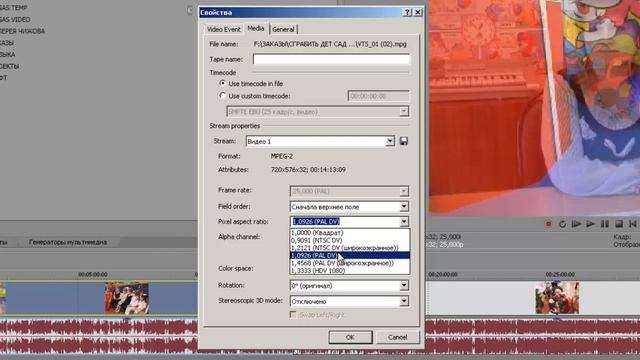Choose 1,0926 (PAL DV) list option

350,256
